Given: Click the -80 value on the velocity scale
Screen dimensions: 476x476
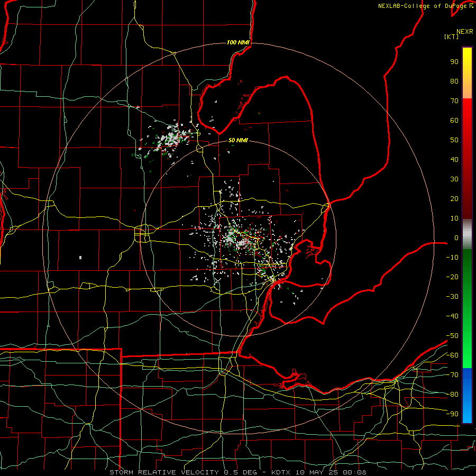Looking at the screenshot, I should pos(452,395).
